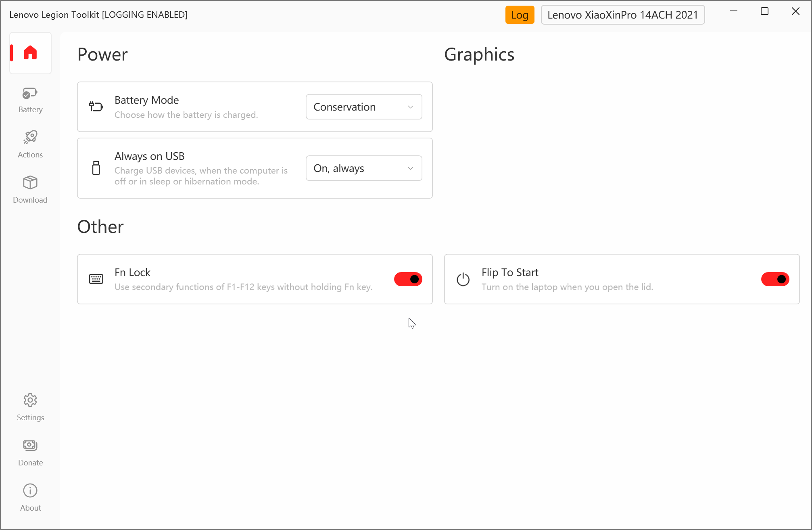Open the Download box icon
812x530 pixels.
click(x=30, y=182)
